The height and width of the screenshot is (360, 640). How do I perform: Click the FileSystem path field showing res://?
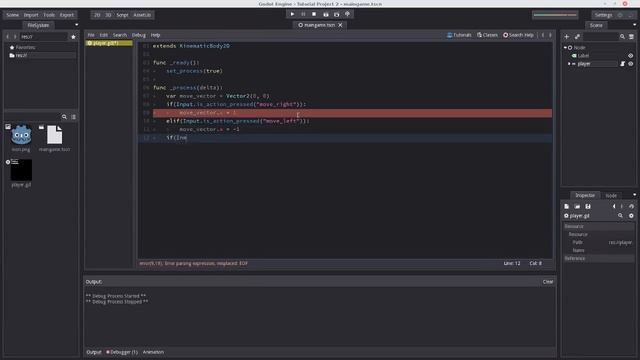[x=44, y=37]
